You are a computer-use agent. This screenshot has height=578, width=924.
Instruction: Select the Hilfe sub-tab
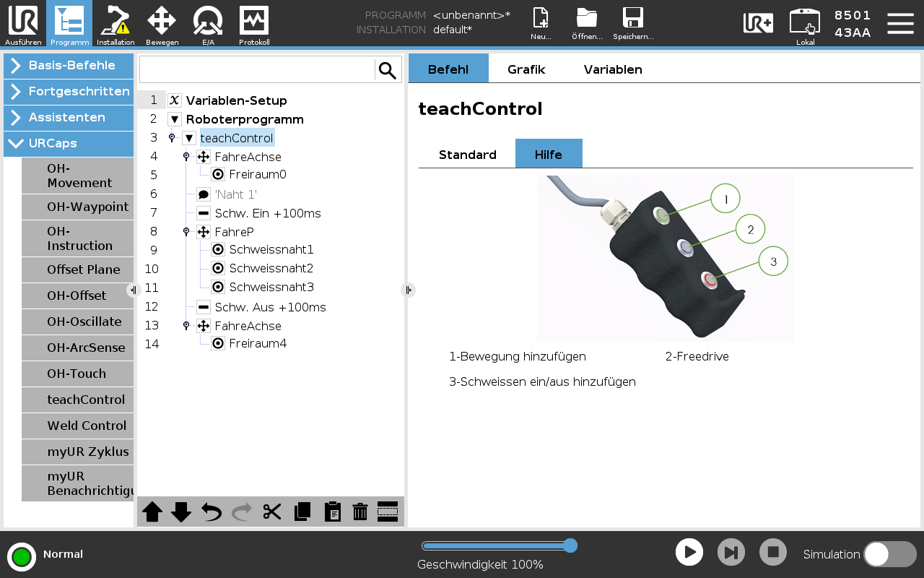pos(549,154)
